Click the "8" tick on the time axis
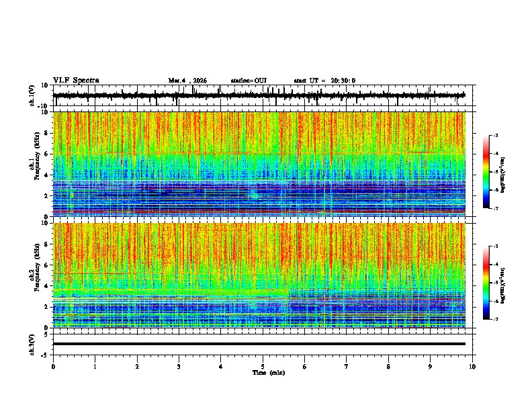This screenshot has width=532, height=411. click(388, 367)
